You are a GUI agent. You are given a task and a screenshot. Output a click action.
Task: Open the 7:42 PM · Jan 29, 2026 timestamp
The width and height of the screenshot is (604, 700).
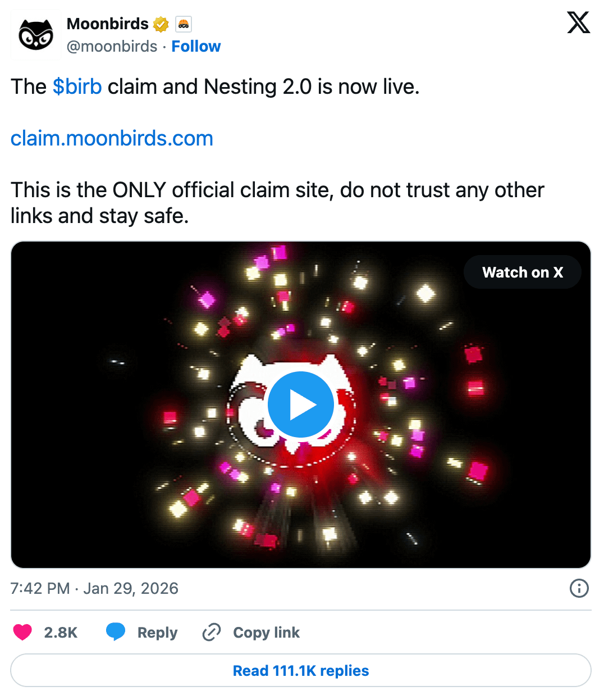coord(94,588)
